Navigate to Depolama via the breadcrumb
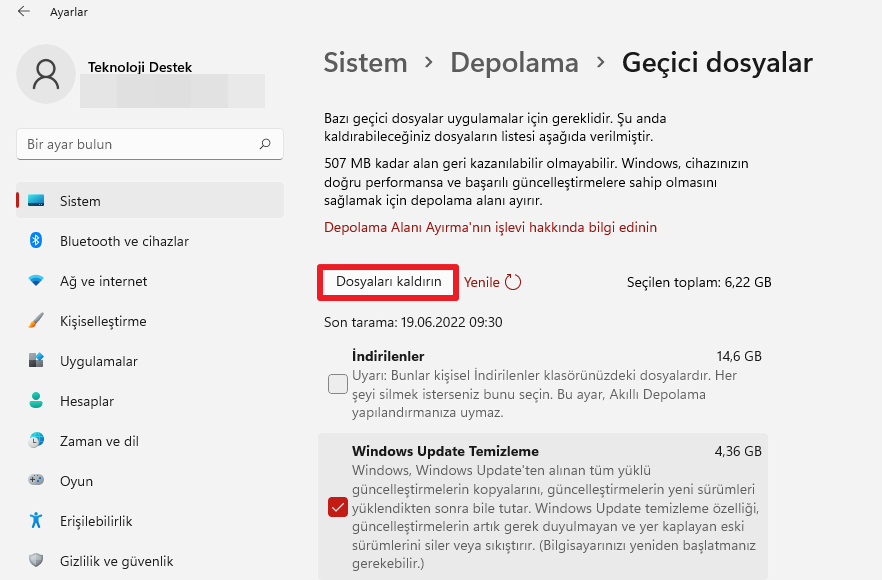The image size is (882, 580). click(x=514, y=62)
